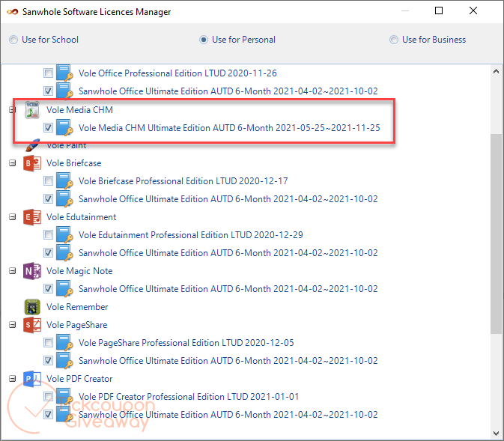The width and height of the screenshot is (504, 441).
Task: Click the vertical scrollbar thumb
Action: point(496,234)
